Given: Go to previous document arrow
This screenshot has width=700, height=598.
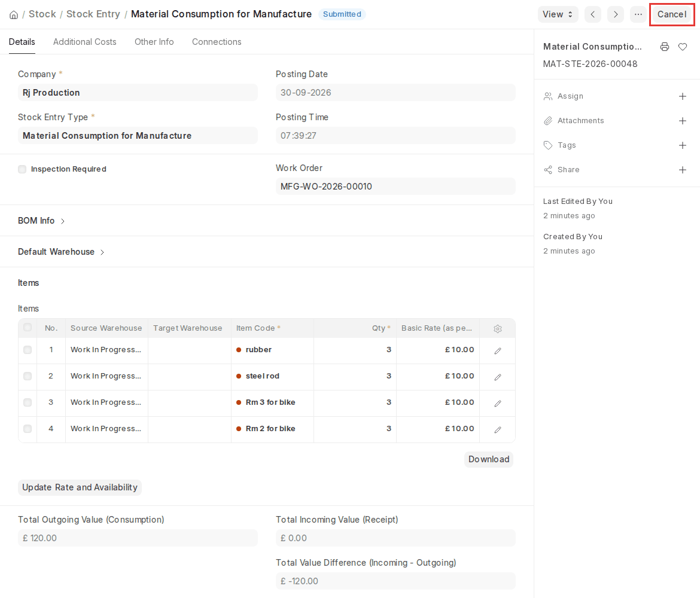Looking at the screenshot, I should click(x=593, y=14).
